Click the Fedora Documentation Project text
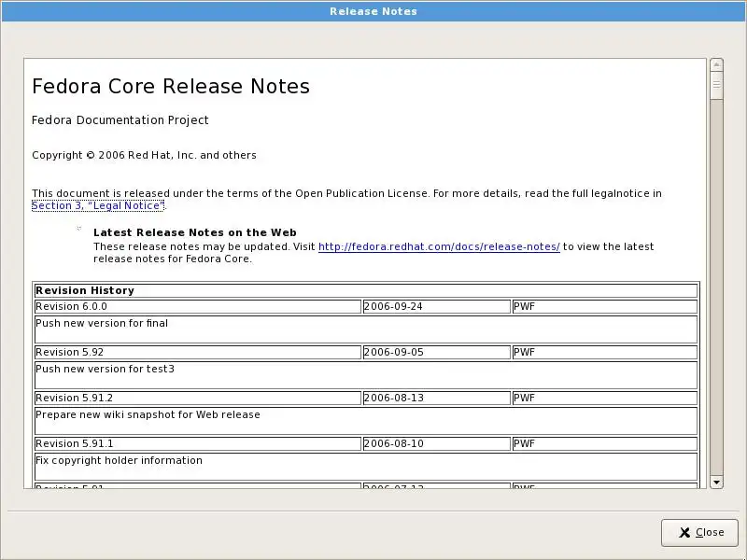The image size is (747, 560). [120, 120]
